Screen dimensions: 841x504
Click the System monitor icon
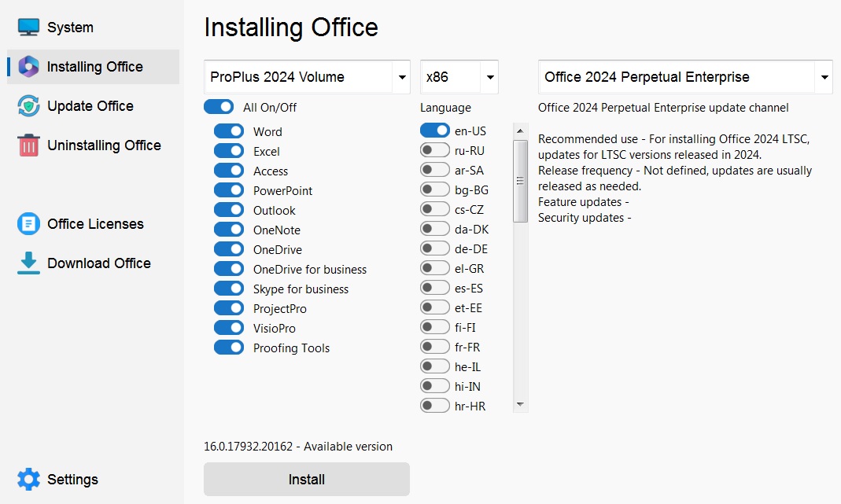point(28,27)
